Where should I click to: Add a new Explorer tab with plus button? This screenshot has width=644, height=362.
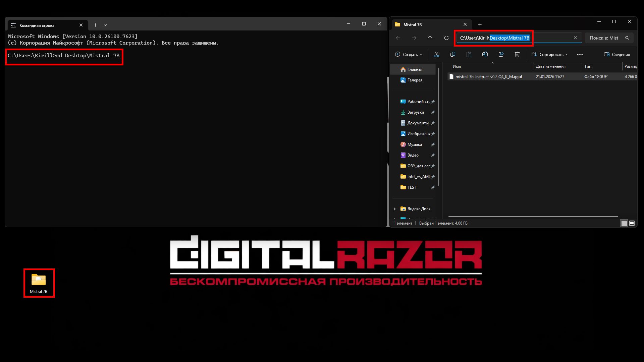(x=480, y=24)
